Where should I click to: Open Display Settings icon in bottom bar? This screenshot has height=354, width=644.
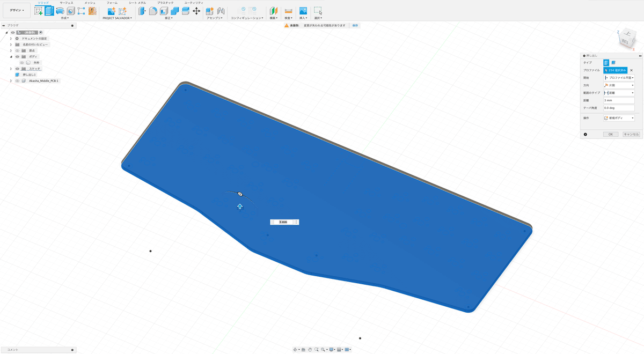(x=331, y=350)
